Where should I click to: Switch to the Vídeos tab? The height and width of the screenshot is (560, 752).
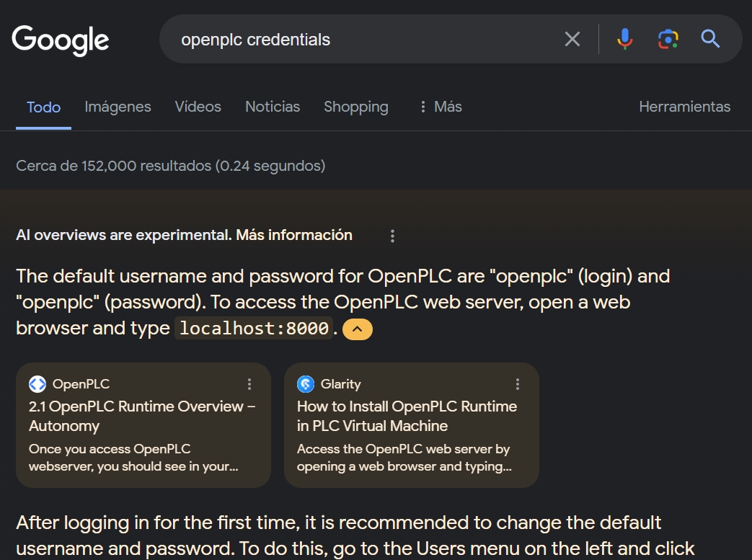198,107
